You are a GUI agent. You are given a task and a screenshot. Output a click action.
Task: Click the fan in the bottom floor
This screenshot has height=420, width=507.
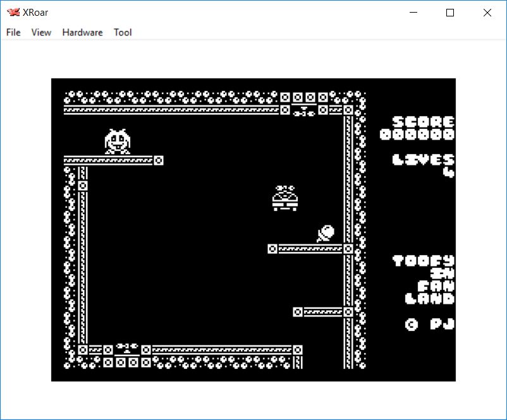click(127, 348)
